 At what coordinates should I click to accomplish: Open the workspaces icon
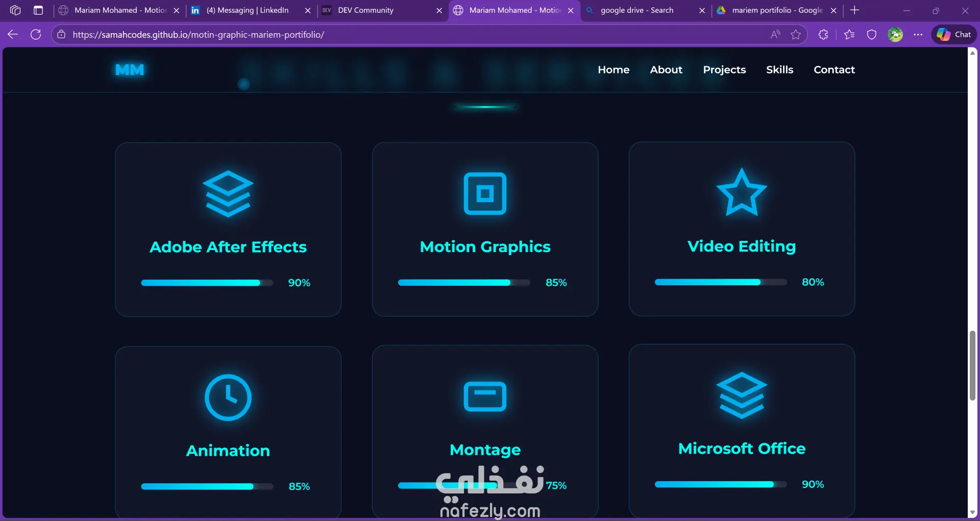[15, 10]
